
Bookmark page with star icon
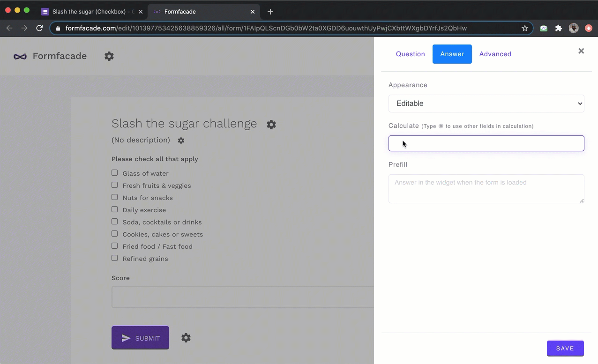(525, 28)
